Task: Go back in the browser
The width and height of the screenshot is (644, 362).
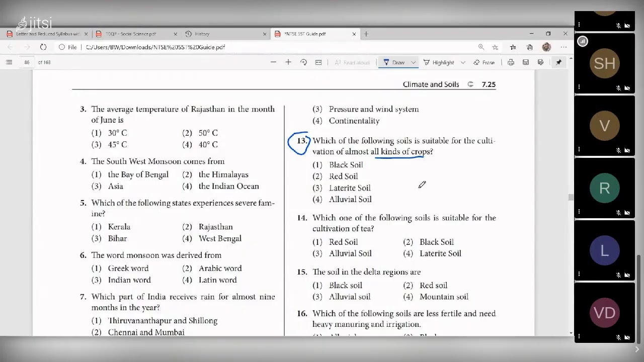Action: [x=11, y=47]
